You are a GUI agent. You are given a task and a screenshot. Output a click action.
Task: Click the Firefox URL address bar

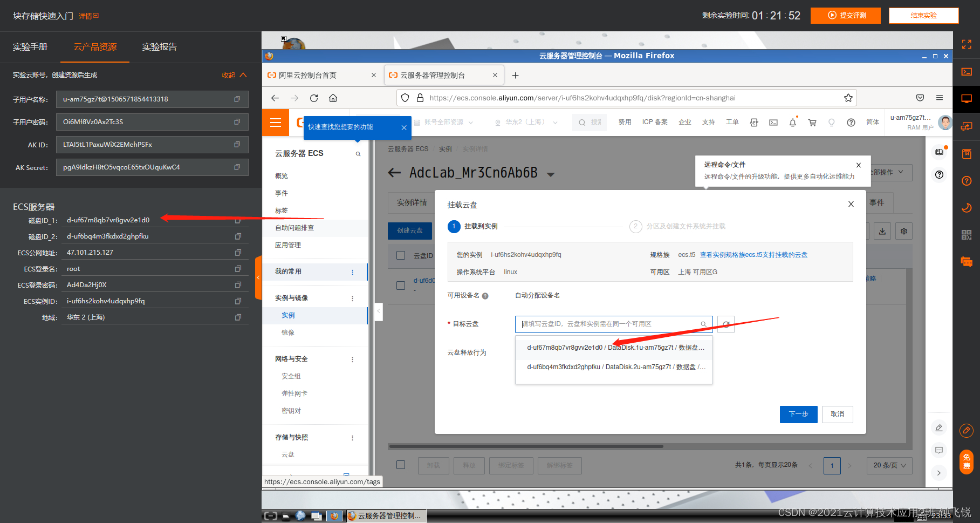626,98
